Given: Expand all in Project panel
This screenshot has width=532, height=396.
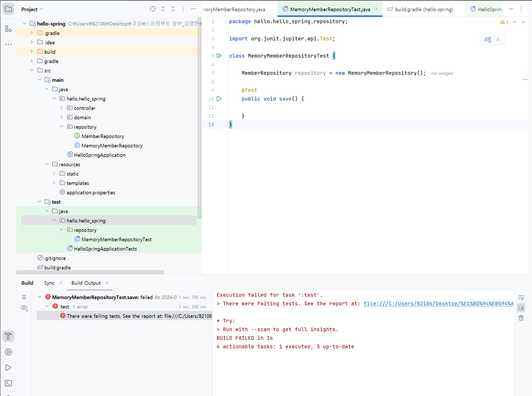Looking at the screenshot, I should 163,9.
